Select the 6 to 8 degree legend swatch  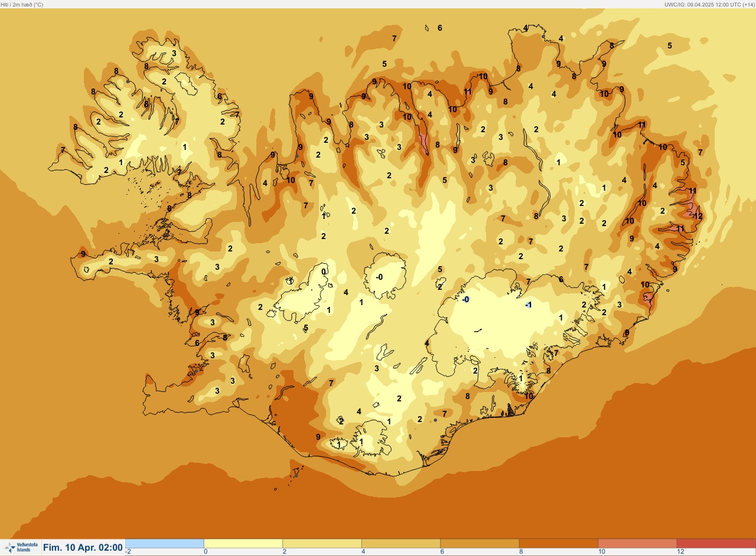click(480, 543)
